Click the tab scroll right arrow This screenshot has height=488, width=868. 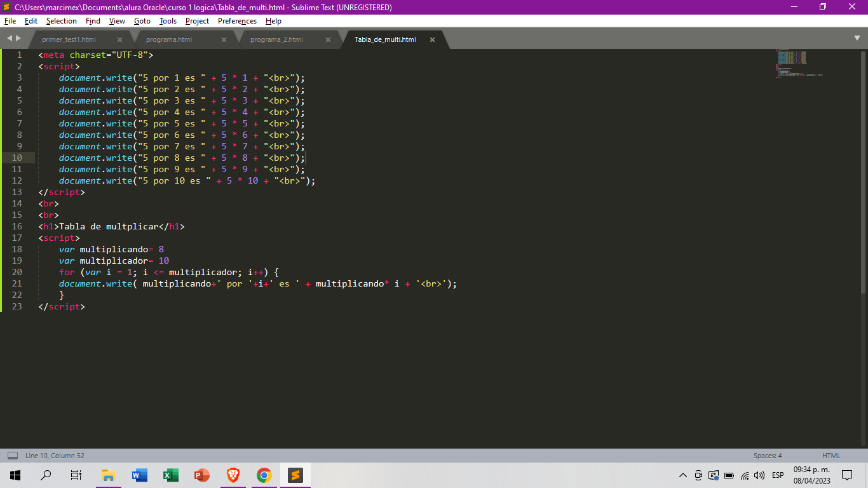pos(18,39)
